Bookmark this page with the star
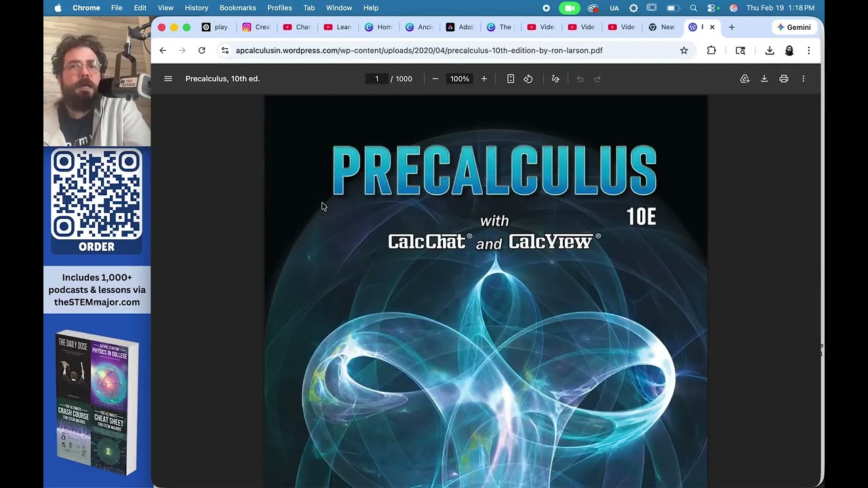The height and width of the screenshot is (488, 868). pos(684,50)
